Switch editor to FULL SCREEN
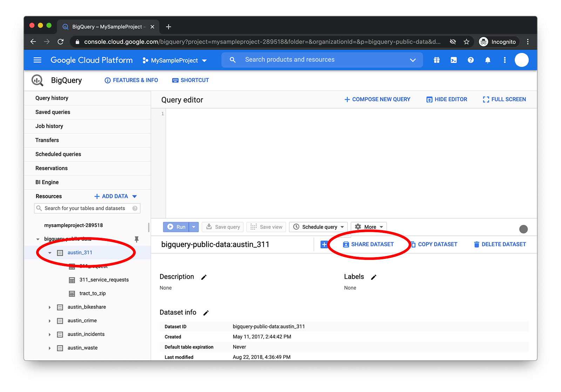 click(504, 99)
